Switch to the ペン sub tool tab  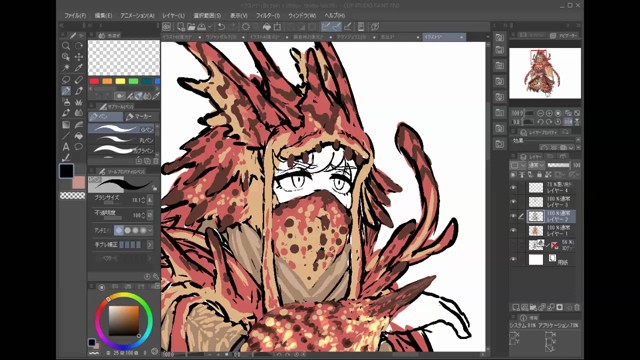pyautogui.click(x=106, y=117)
